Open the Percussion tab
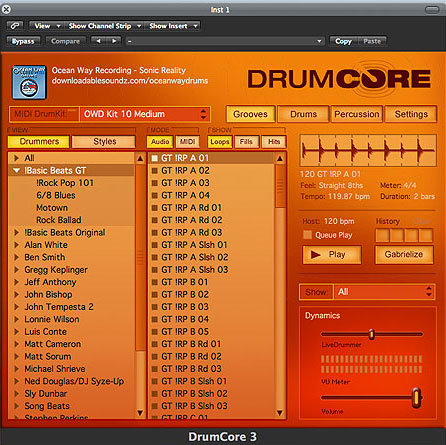446x445 pixels. click(x=357, y=114)
